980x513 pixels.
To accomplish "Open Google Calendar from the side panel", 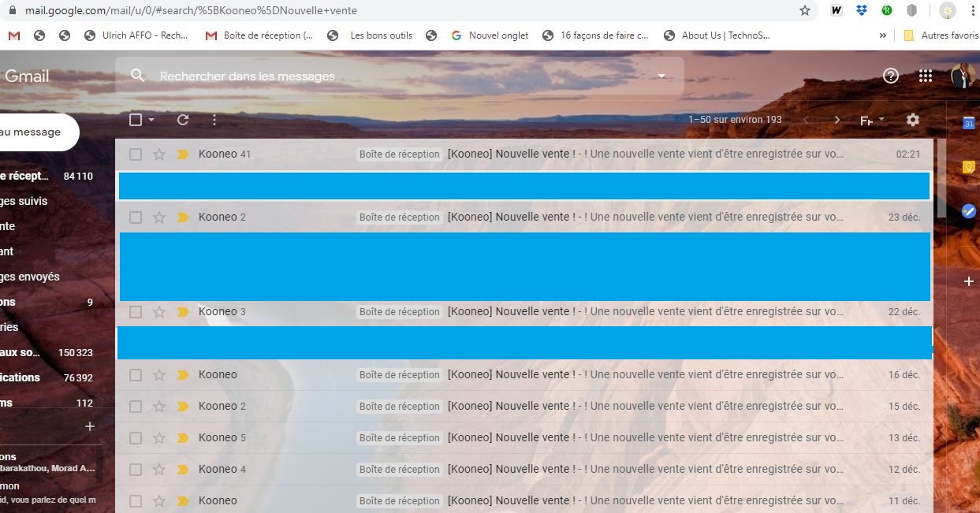I will 968,123.
